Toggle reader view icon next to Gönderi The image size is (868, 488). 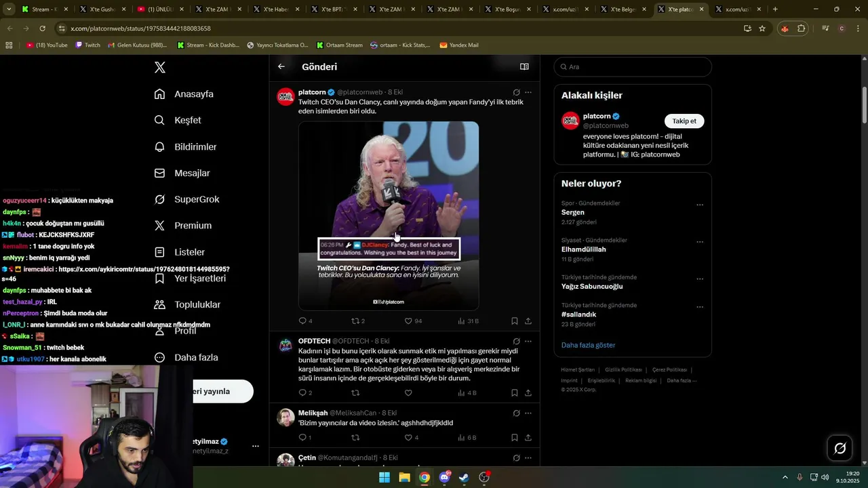tap(524, 66)
